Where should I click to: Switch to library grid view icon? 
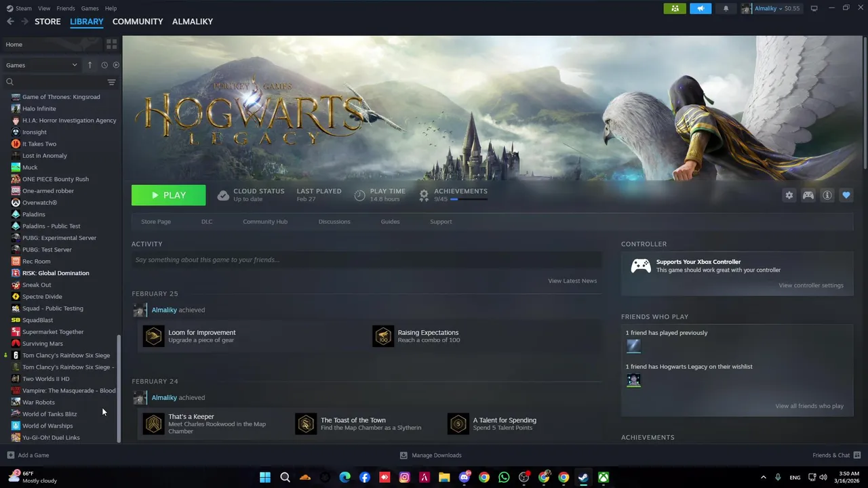point(112,44)
